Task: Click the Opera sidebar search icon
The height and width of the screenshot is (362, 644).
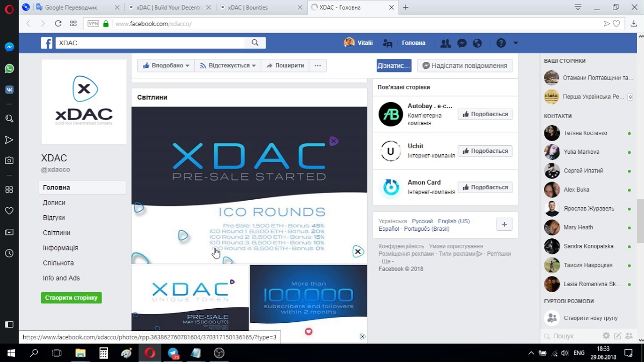Action: click(9, 119)
